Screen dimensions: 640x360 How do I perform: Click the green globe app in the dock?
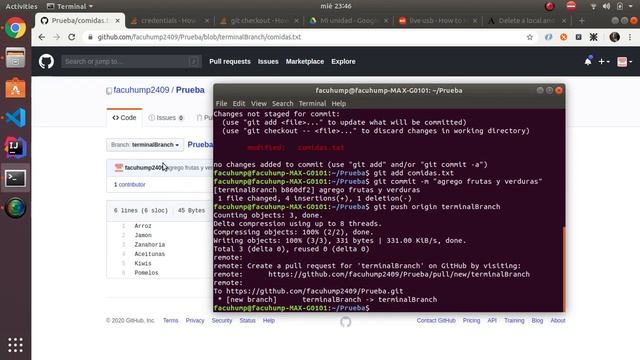15,208
